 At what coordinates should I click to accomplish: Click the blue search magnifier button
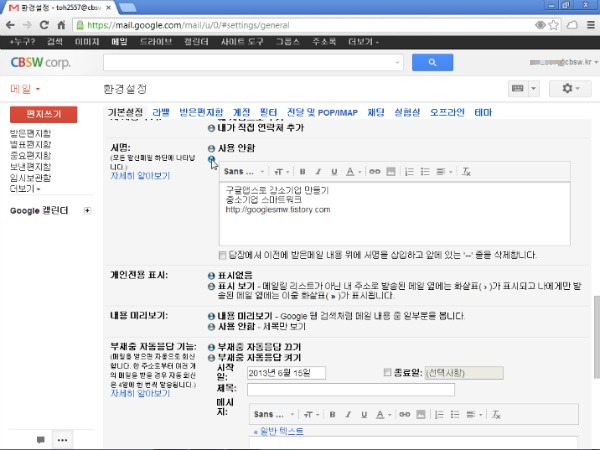pyautogui.click(x=432, y=62)
